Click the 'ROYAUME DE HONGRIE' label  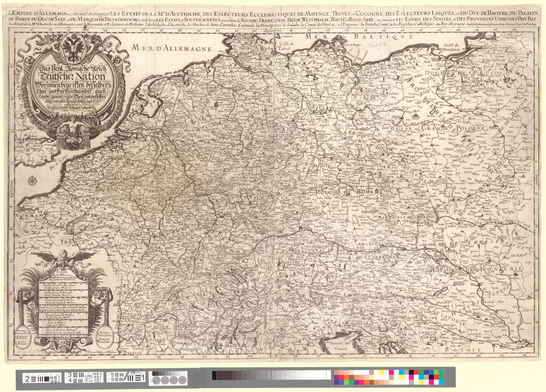pyautogui.click(x=476, y=270)
